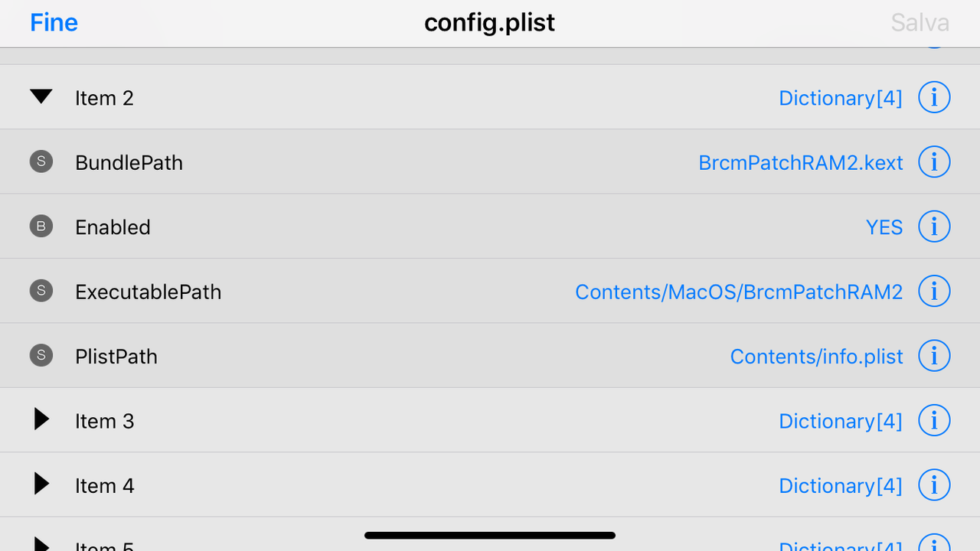Tap info icon for Item 2 row

pyautogui.click(x=933, y=97)
